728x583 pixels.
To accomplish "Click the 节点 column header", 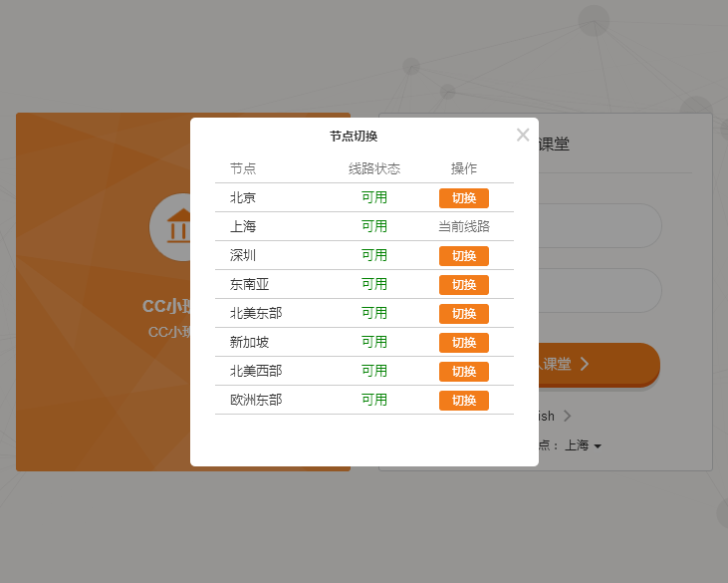I will tap(243, 168).
